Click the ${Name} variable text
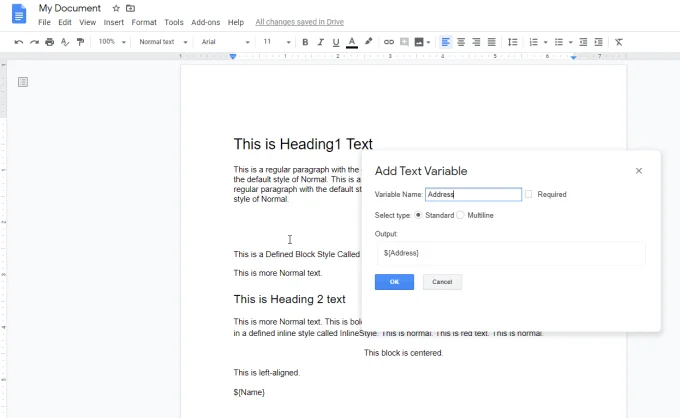Viewport: 680px width, 418px height. tap(249, 392)
